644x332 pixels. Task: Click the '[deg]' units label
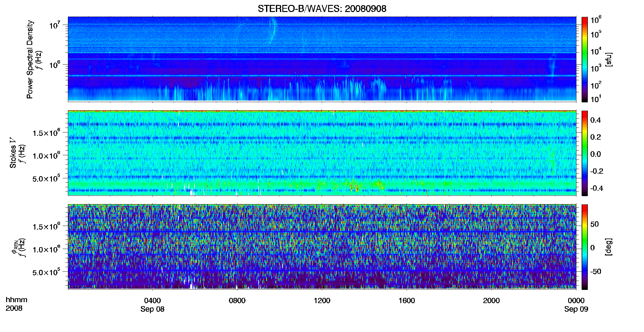608,247
